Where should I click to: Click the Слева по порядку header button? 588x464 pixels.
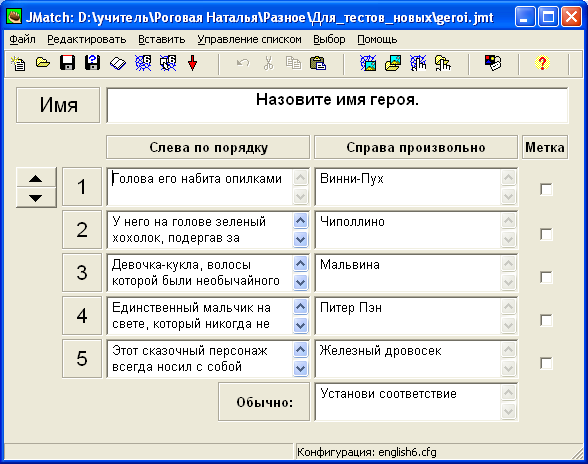pyautogui.click(x=208, y=147)
